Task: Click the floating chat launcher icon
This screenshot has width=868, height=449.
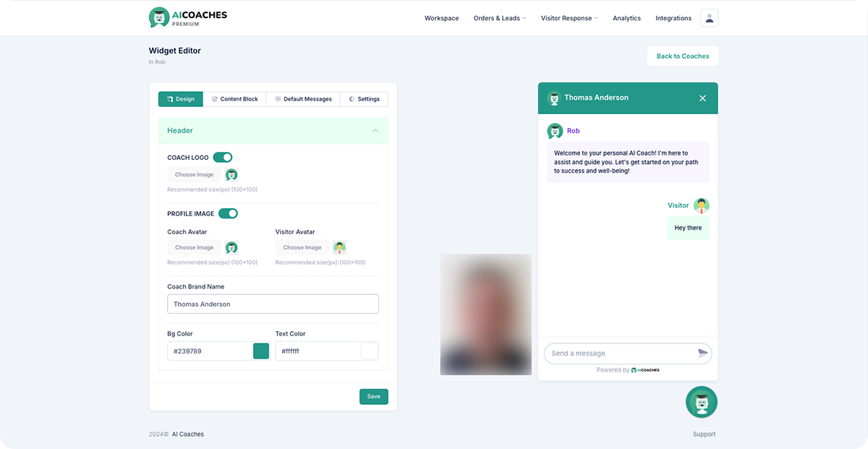Action: point(701,403)
